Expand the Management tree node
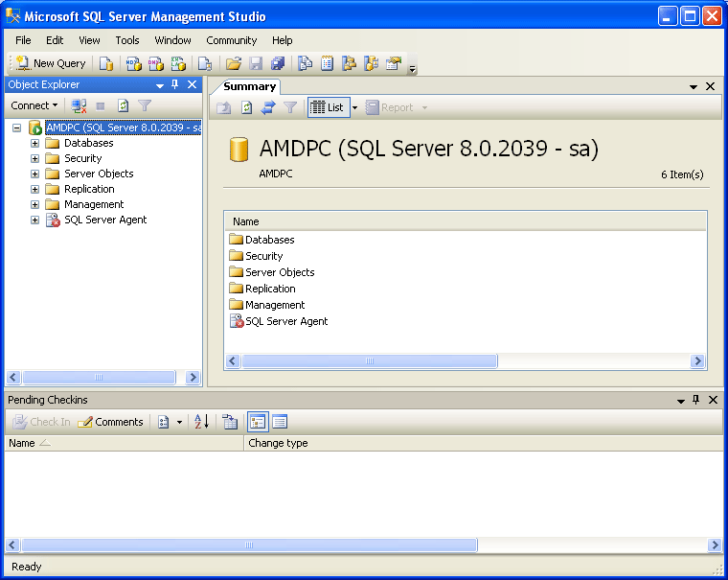 tap(34, 204)
